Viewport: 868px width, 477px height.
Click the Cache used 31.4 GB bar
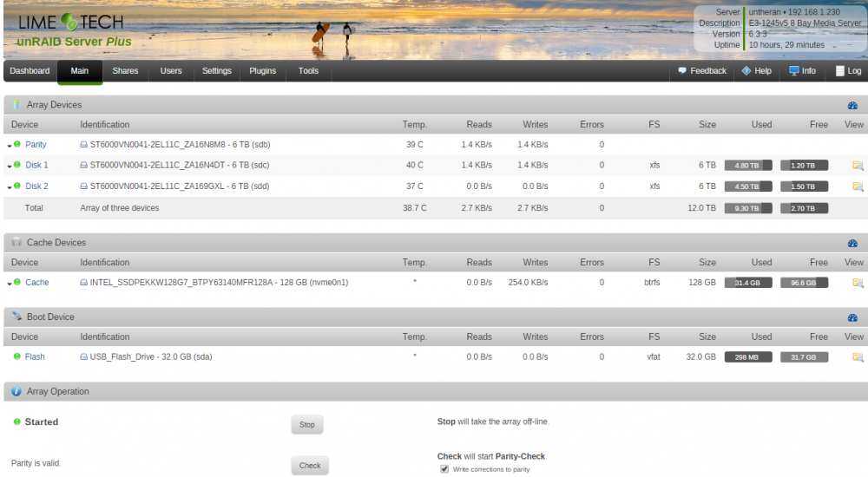748,283
